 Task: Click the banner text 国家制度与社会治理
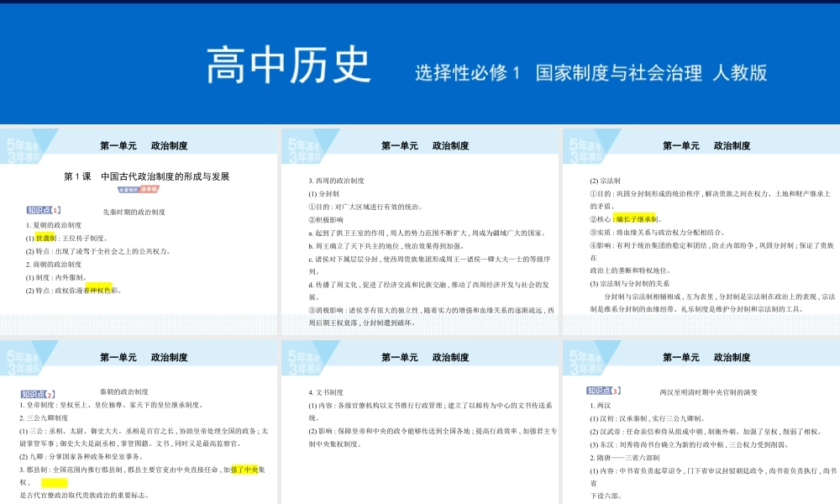[619, 73]
